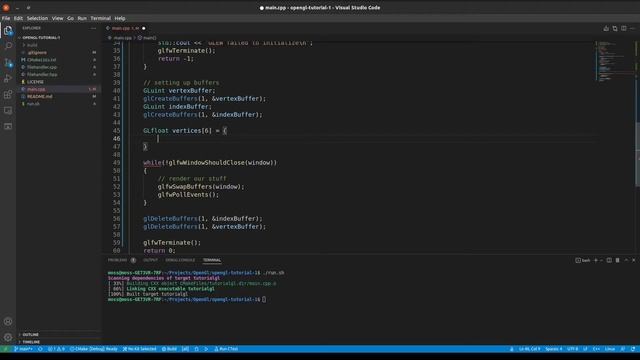Open the Go menu
This screenshot has width=640, height=360.
click(71, 18)
